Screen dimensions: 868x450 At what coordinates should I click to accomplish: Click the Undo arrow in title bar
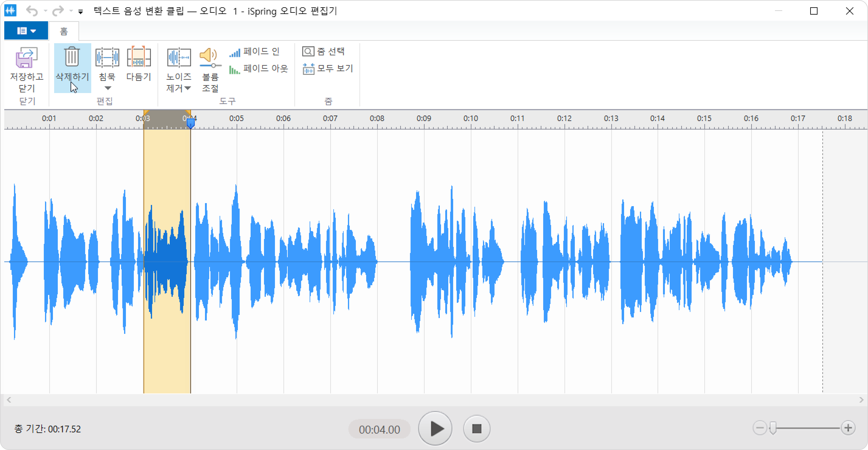32,11
